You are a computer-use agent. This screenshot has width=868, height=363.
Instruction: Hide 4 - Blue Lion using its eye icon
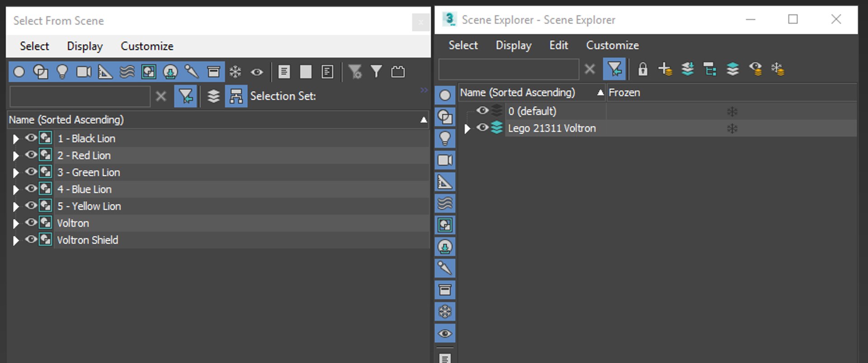31,189
